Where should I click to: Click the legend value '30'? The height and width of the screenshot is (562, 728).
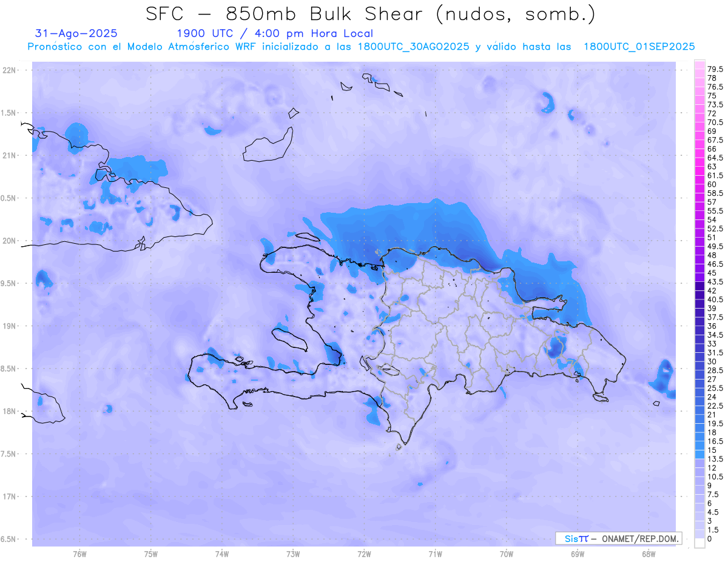tap(712, 361)
